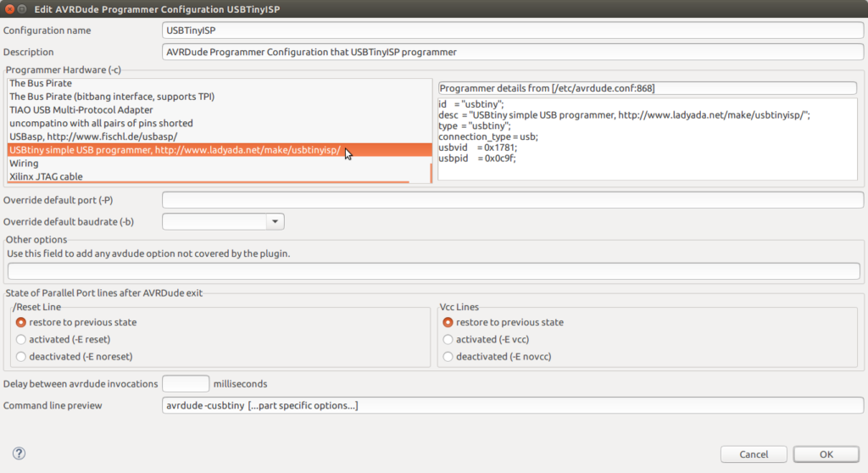Focus the Configuration name field
Viewport: 868px width, 473px height.
point(513,31)
